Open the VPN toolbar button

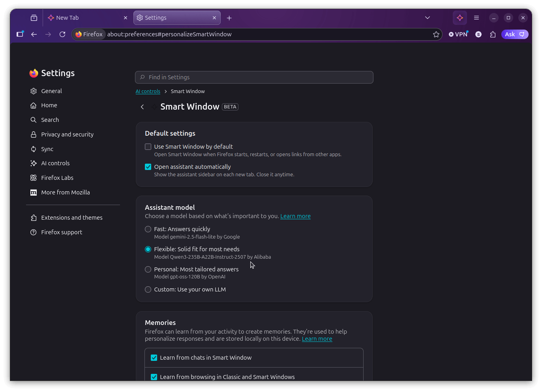pyautogui.click(x=458, y=34)
